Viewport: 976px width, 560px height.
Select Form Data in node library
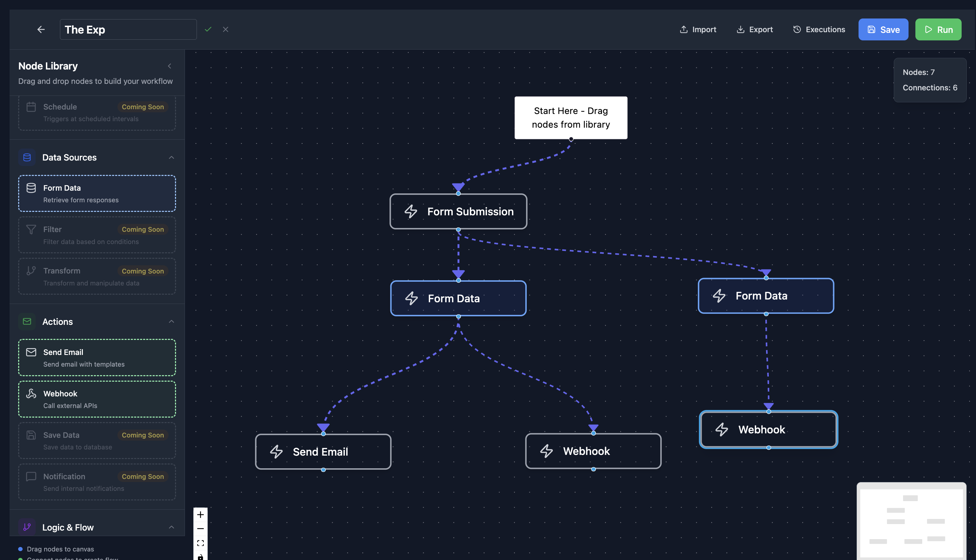tap(97, 193)
